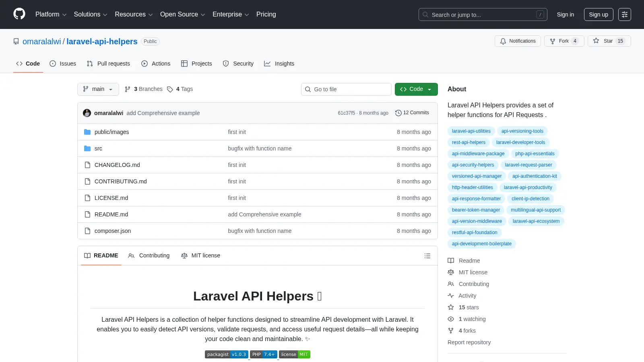Viewport: 644px width, 362px height.
Task: Open 'bugfix with function name' commit for src
Action: pyautogui.click(x=260, y=148)
